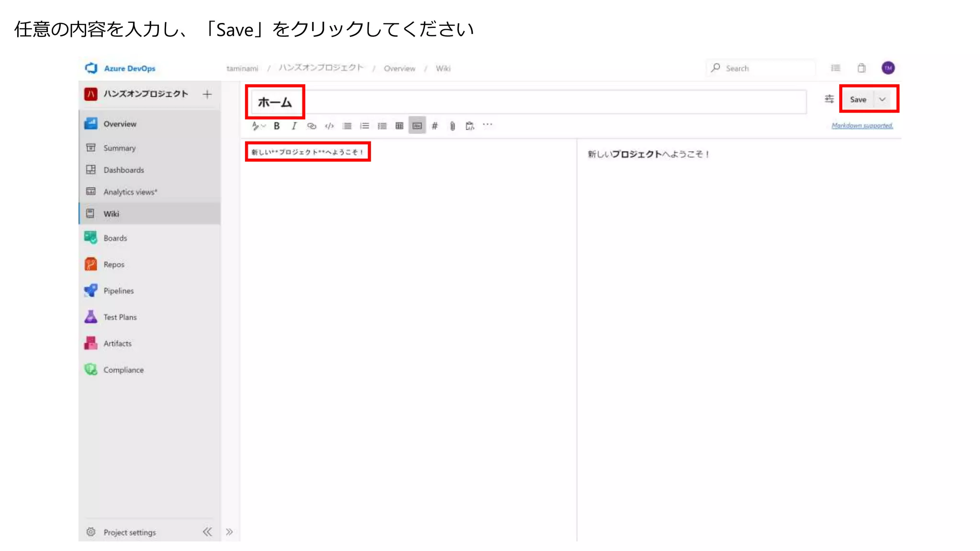
Task: Insert a numbered list
Action: (365, 126)
